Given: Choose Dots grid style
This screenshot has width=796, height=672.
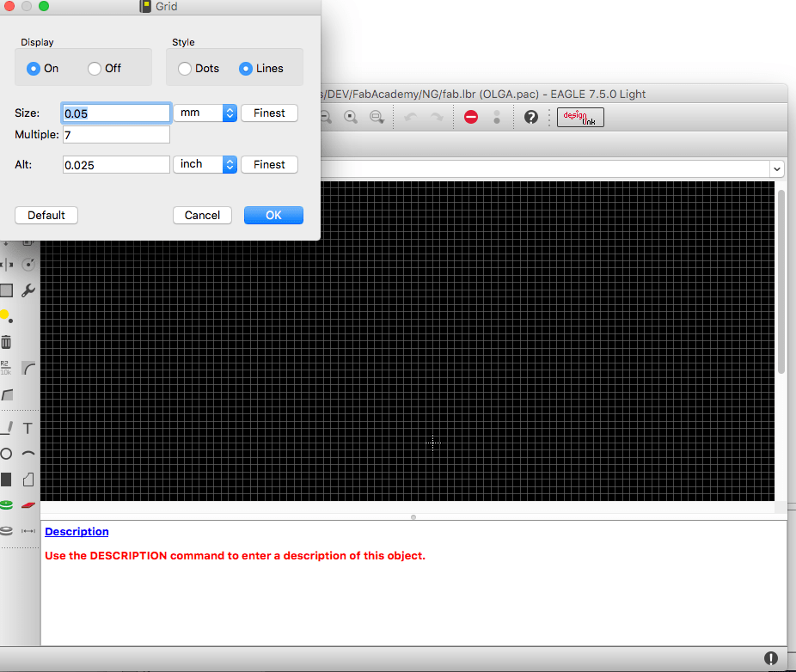Looking at the screenshot, I should pos(185,69).
